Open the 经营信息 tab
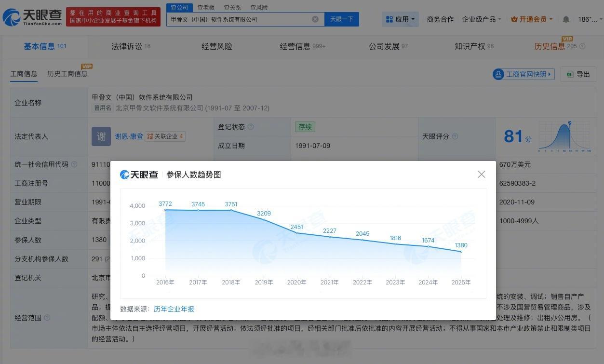 (x=303, y=46)
